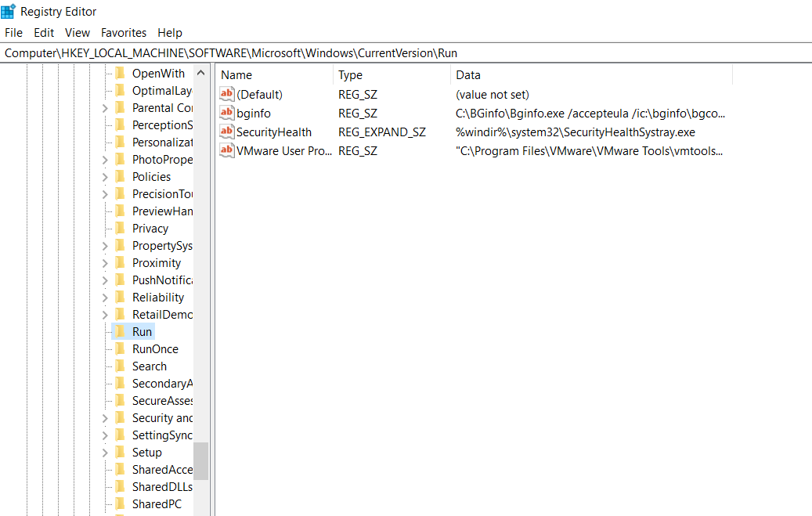
Task: Click the Search folder icon
Action: [120, 366]
